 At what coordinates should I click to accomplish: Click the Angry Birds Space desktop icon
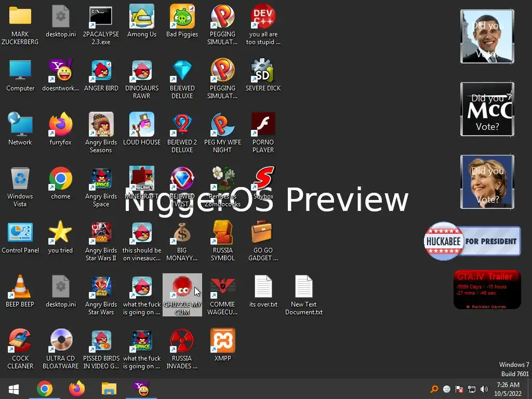101,178
